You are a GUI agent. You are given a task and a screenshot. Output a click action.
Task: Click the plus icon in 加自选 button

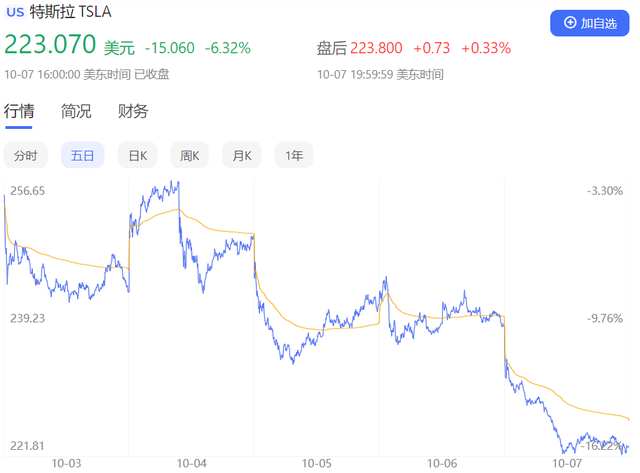570,23
